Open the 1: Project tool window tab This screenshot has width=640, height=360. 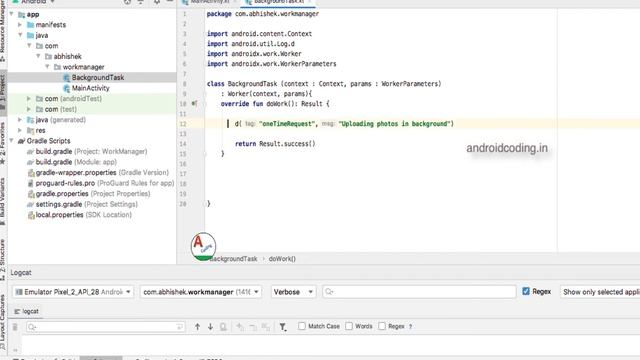tap(3, 92)
